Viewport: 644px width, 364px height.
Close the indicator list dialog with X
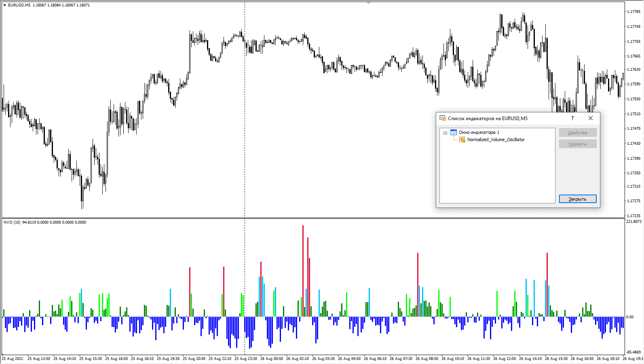pyautogui.click(x=591, y=118)
